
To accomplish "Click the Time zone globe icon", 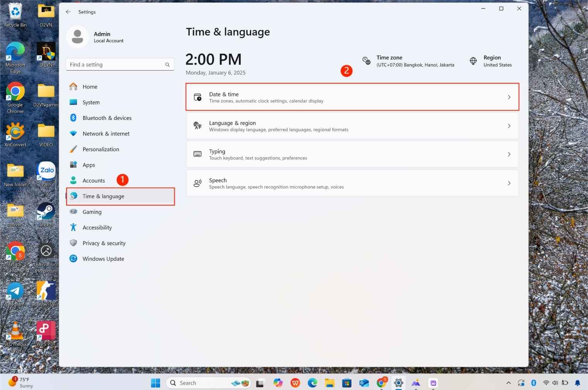I will 366,61.
